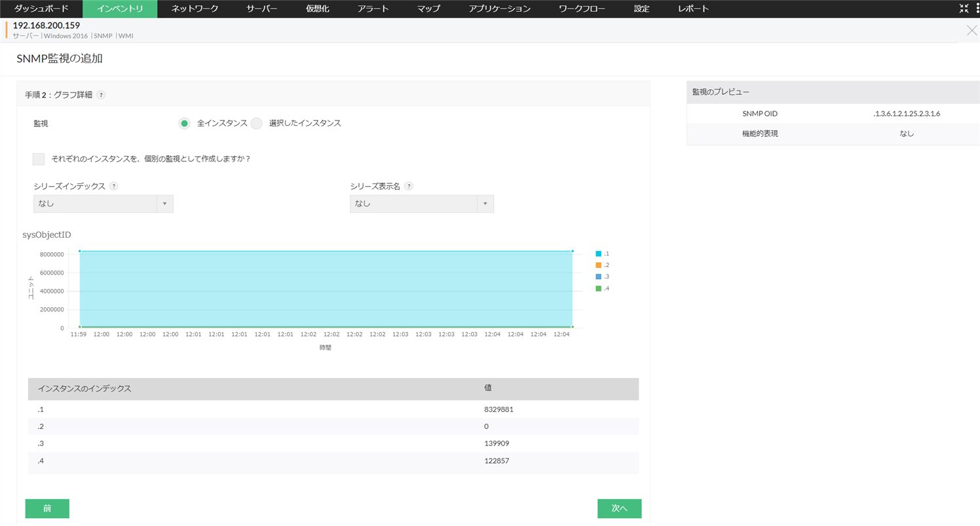Close the device panel with the X icon
Image resolution: width=980 pixels, height=526 pixels.
pos(971,30)
